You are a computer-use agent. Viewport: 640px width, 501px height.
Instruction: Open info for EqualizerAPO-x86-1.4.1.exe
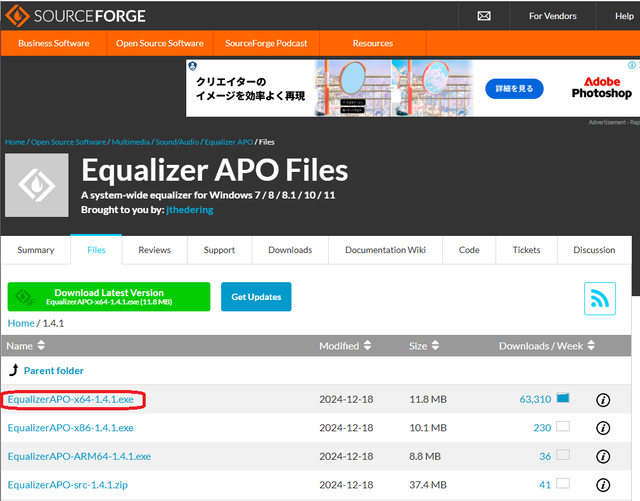(x=603, y=428)
